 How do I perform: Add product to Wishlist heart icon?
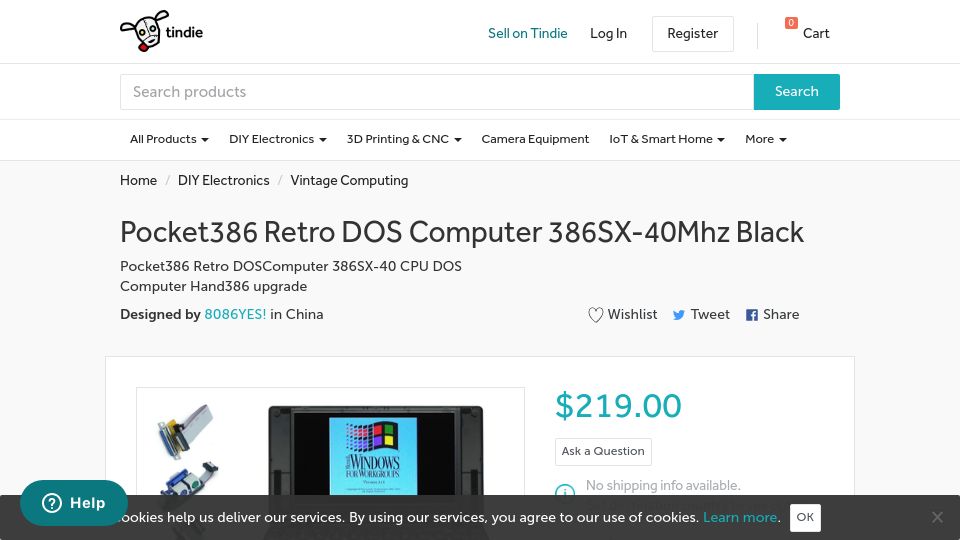click(595, 315)
